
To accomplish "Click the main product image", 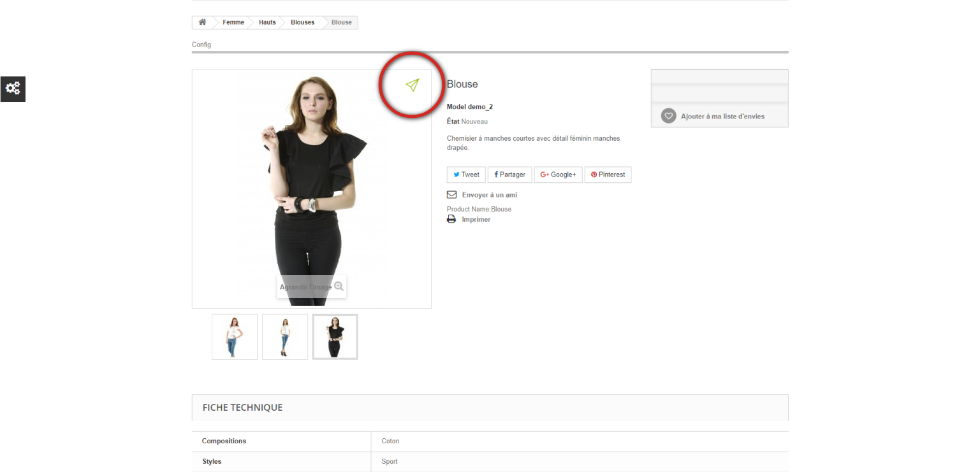I will tap(312, 189).
